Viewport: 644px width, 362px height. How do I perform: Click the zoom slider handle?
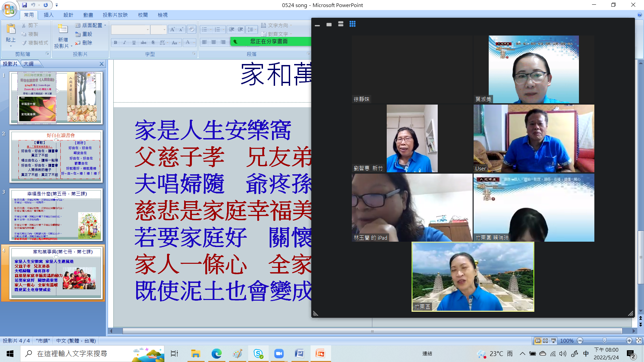pos(604,341)
